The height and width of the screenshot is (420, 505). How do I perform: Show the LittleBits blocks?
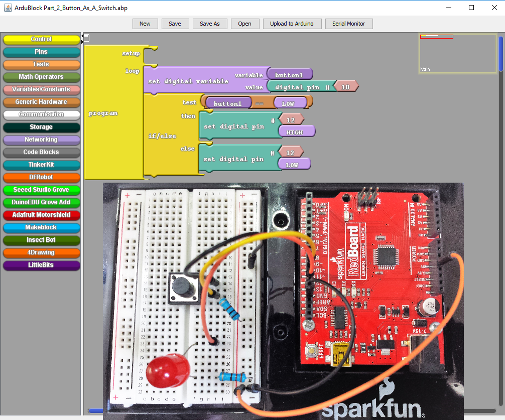41,265
